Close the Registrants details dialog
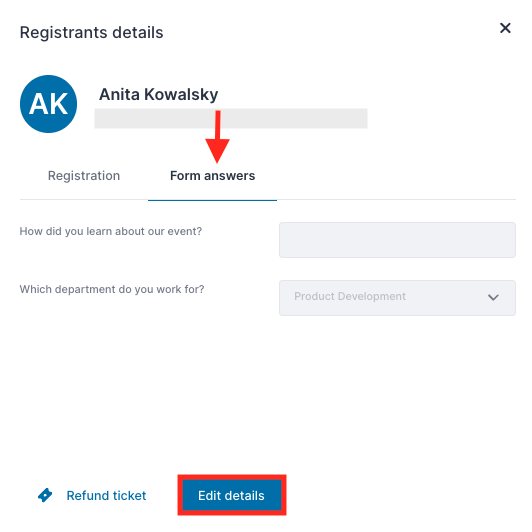 click(505, 28)
